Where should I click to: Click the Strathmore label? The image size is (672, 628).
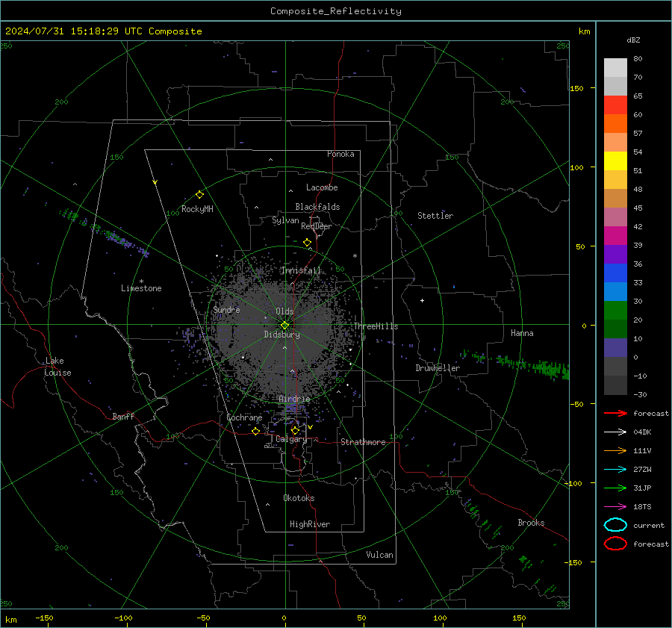point(363,442)
